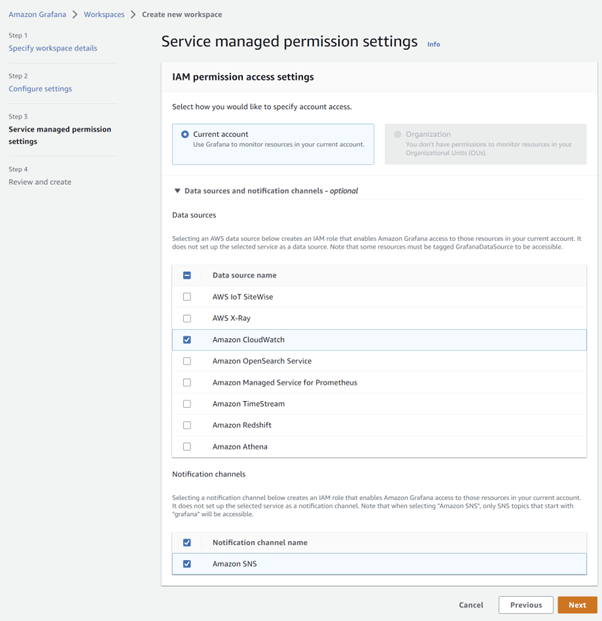Select the Amazon Athena data source

(x=187, y=447)
